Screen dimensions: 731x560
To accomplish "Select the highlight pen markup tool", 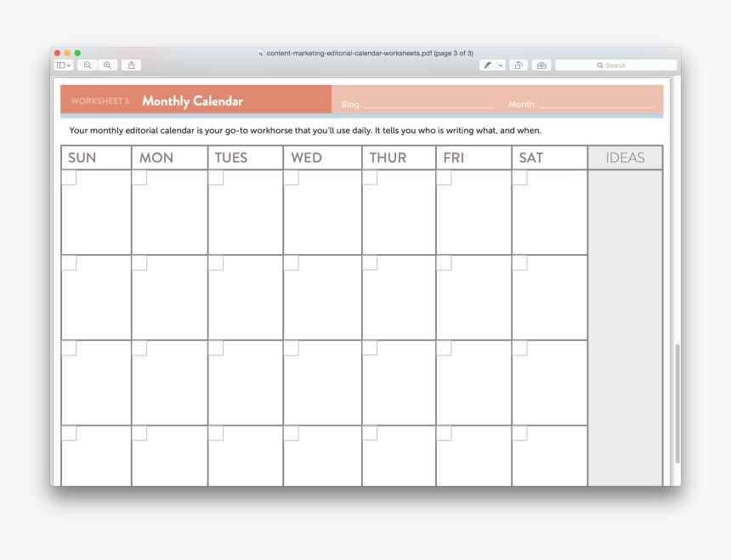I will coord(488,65).
